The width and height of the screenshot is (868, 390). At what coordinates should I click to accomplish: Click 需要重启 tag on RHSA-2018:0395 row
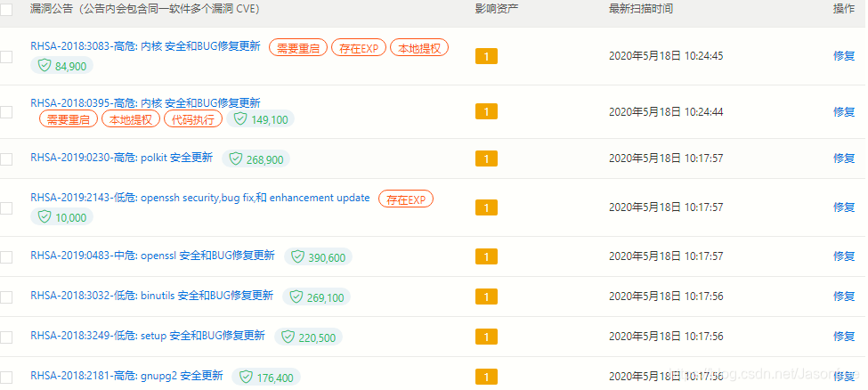point(69,119)
